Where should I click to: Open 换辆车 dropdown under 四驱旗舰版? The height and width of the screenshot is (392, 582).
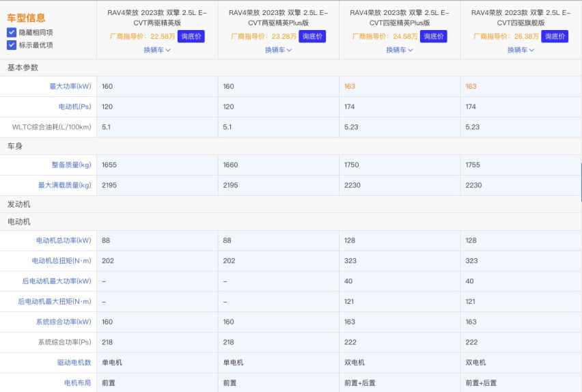(521, 50)
